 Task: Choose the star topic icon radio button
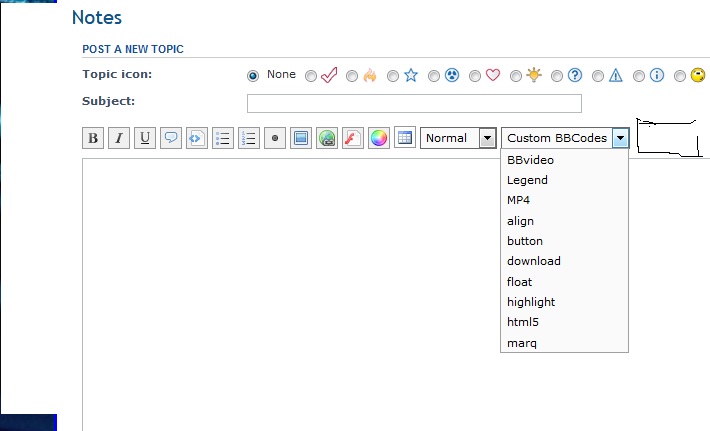[393, 76]
